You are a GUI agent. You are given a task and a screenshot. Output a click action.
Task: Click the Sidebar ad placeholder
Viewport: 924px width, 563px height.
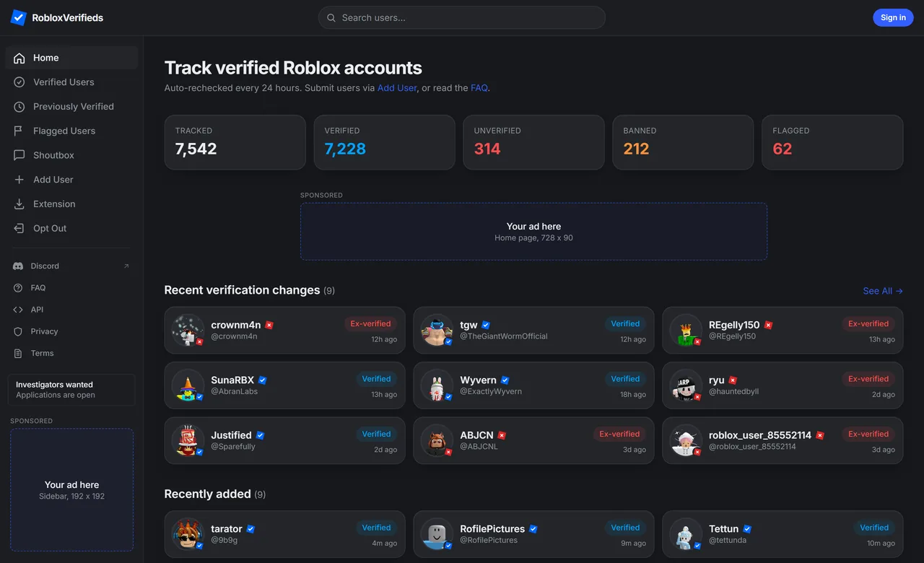[71, 490]
